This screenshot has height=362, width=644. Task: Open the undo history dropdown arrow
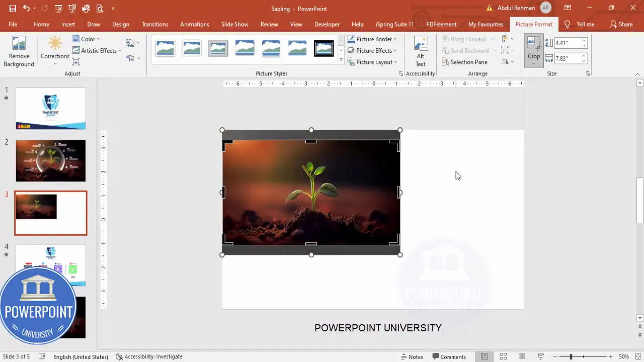[35, 9]
